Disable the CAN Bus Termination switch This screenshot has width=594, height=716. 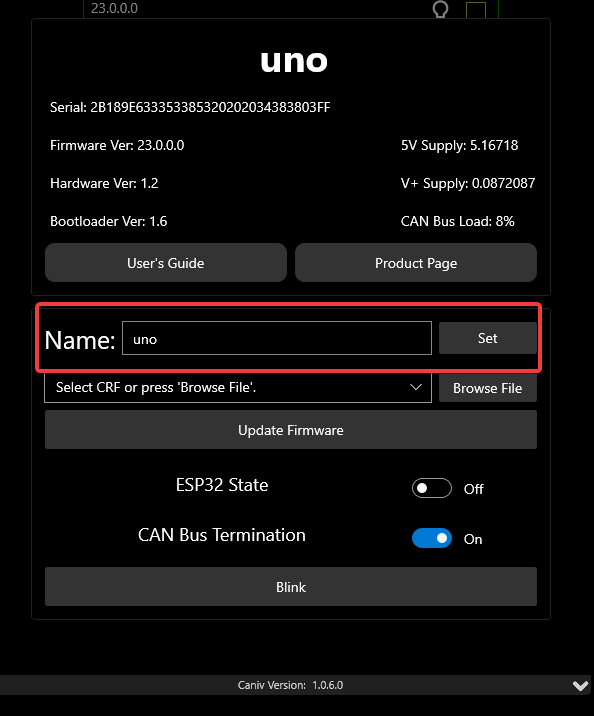point(431,538)
